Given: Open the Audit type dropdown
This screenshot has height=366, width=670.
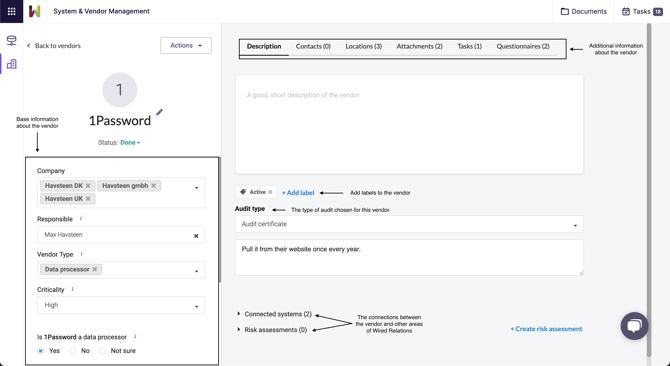Looking at the screenshot, I should (x=409, y=224).
